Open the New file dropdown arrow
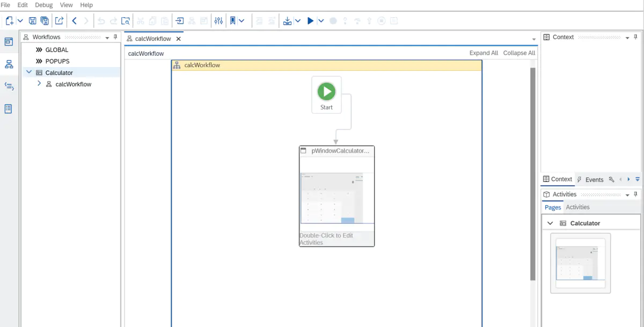This screenshot has width=644, height=327. click(x=20, y=21)
